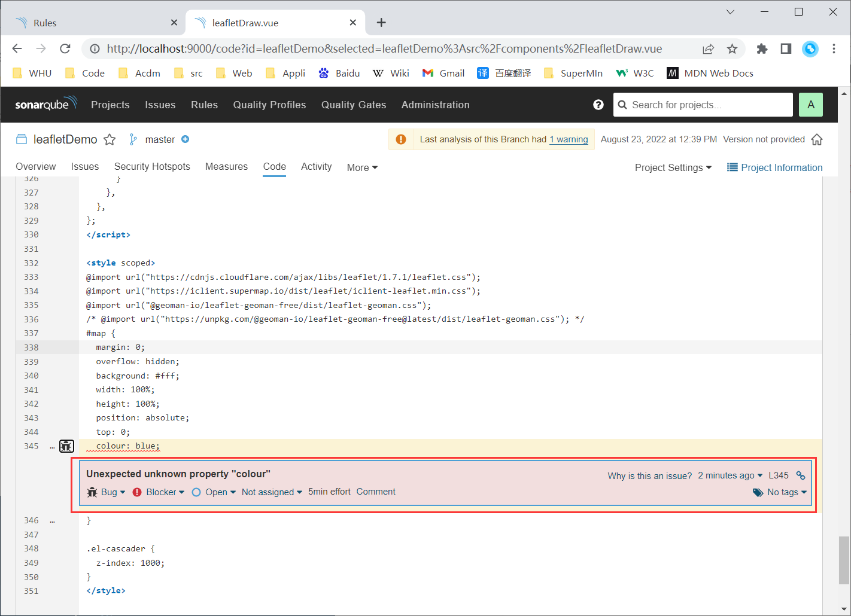Open Chrome three-dot menu
851x616 pixels.
click(834, 49)
